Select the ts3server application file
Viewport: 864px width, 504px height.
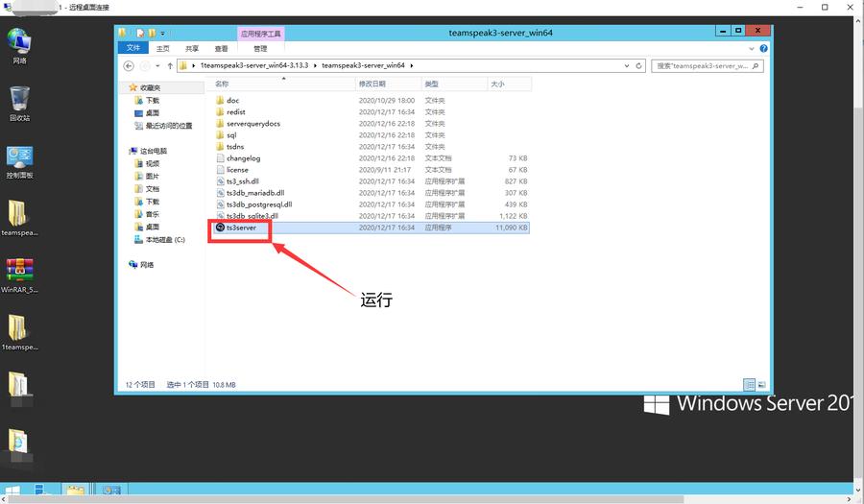[241, 228]
